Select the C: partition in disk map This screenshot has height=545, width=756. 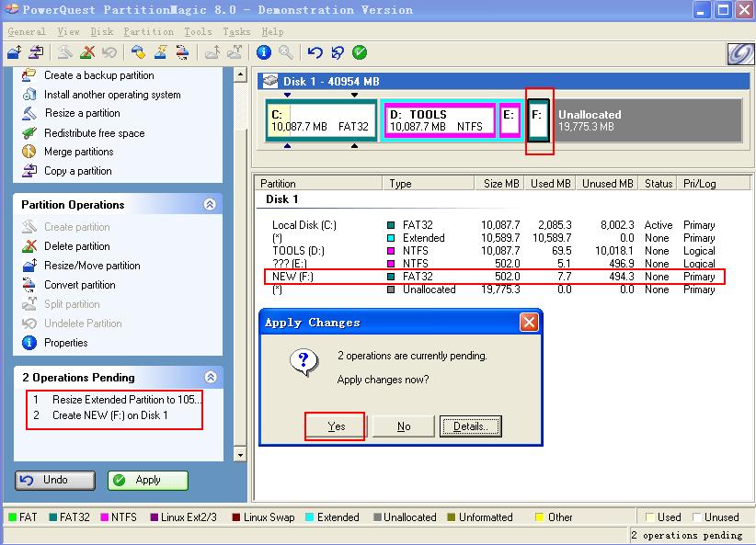pyautogui.click(x=321, y=120)
